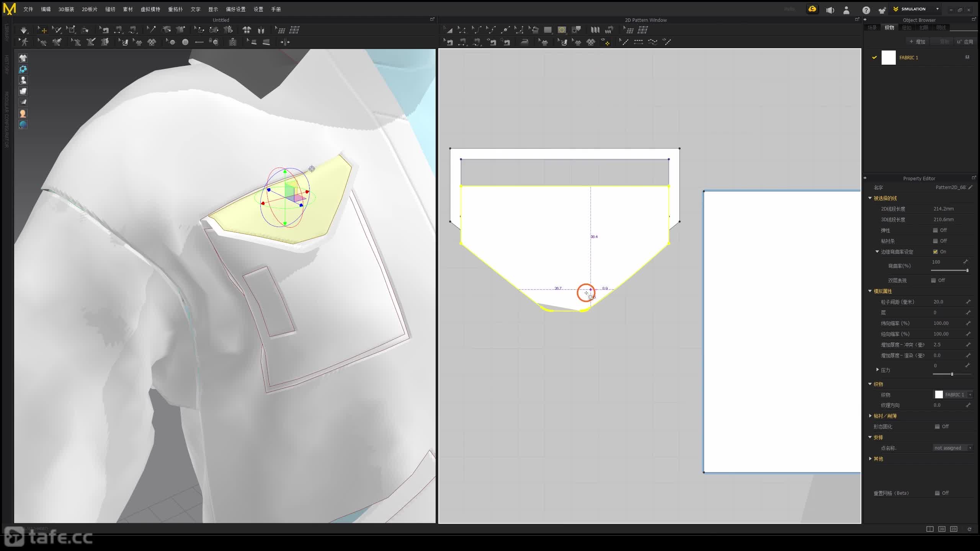Expand the 压力 property

point(877,370)
